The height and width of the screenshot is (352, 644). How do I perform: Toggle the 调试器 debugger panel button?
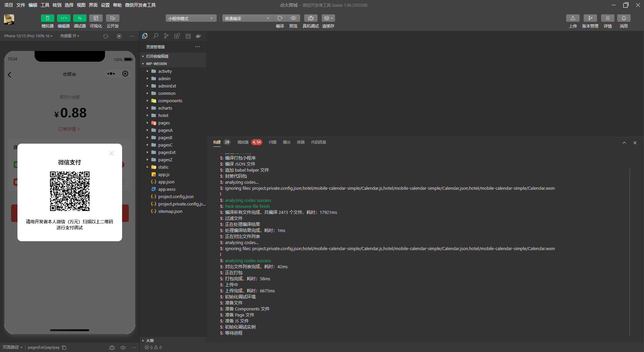tap(80, 18)
